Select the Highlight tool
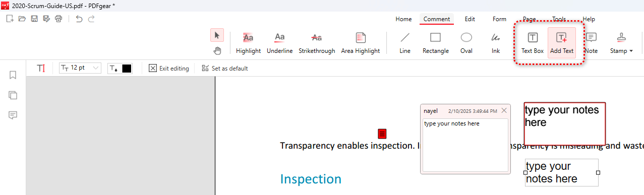The image size is (644, 195). pyautogui.click(x=248, y=43)
